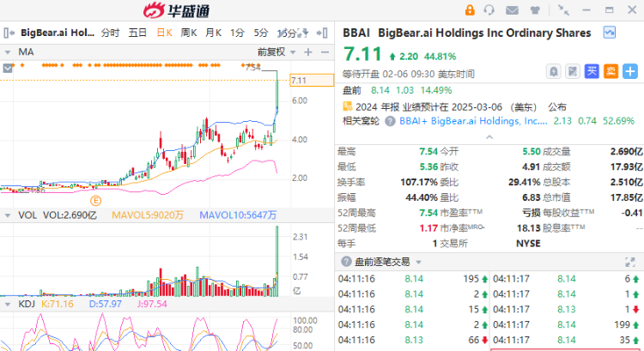644x351 pixels.
Task: Expand the MA indicator dropdown triangle
Action: pos(8,52)
